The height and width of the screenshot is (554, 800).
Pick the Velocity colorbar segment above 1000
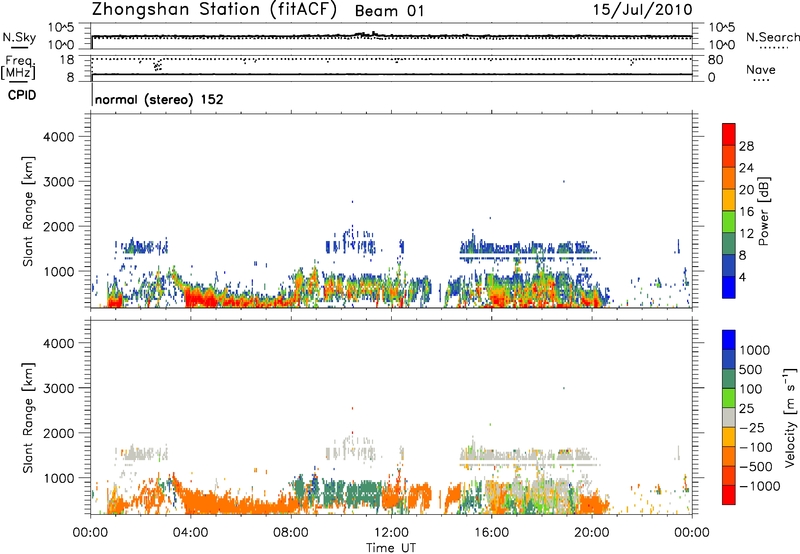pyautogui.click(x=729, y=340)
